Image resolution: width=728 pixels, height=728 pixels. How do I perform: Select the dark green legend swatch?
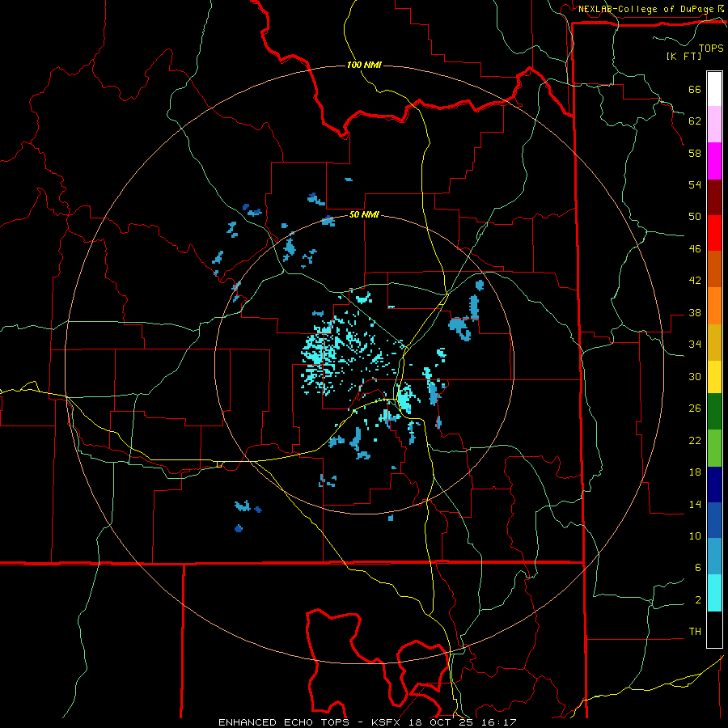coord(714,412)
